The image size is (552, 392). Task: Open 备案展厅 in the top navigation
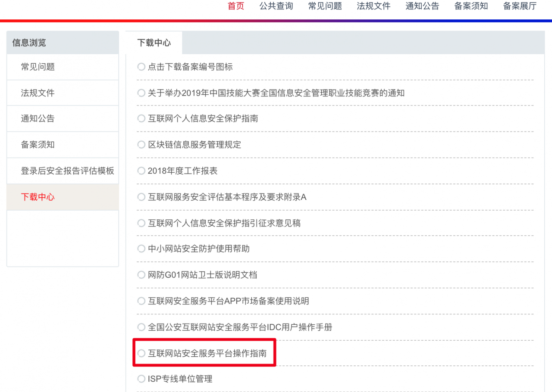pyautogui.click(x=520, y=6)
